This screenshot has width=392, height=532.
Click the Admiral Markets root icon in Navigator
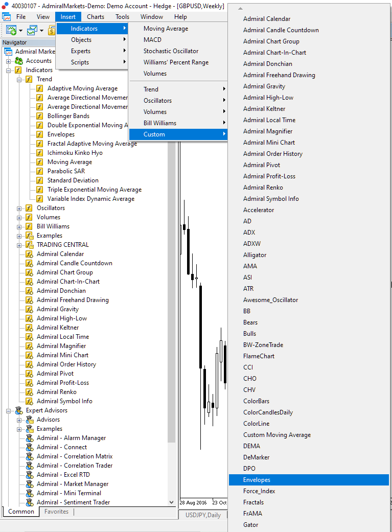click(x=8, y=52)
